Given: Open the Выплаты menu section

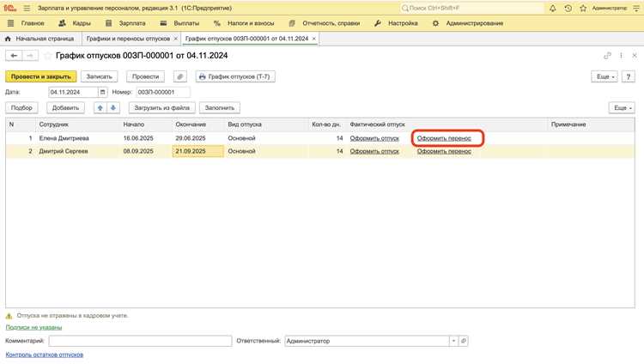Looking at the screenshot, I should [x=186, y=23].
